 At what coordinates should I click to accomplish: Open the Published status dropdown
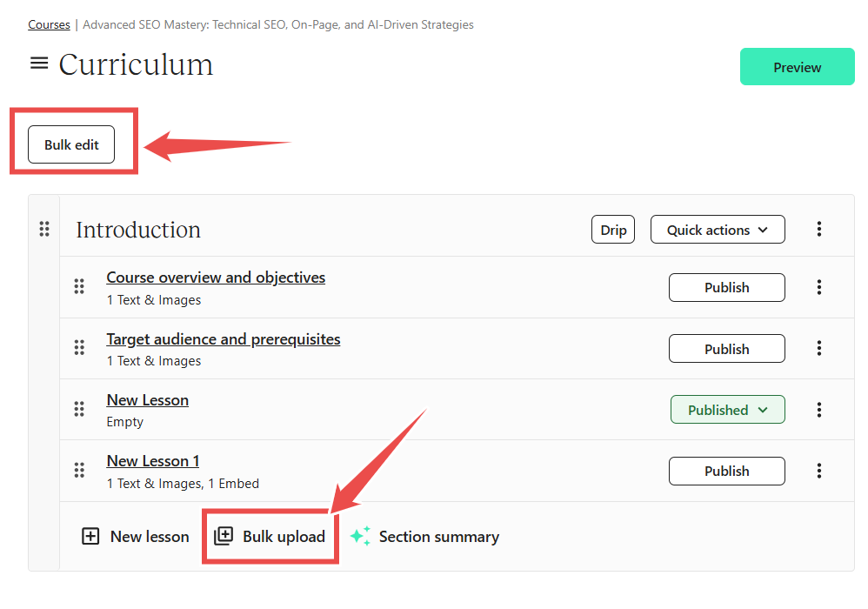click(727, 410)
